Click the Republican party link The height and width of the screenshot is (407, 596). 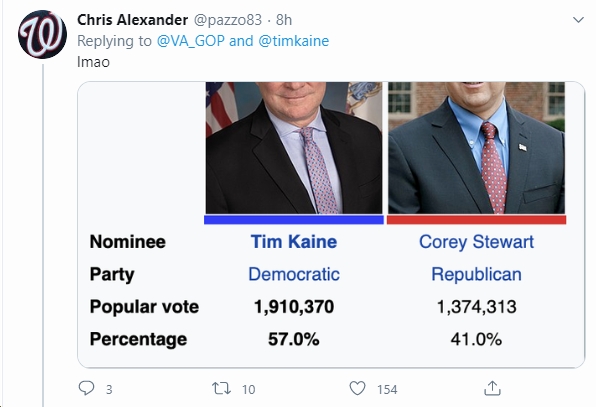pos(476,274)
